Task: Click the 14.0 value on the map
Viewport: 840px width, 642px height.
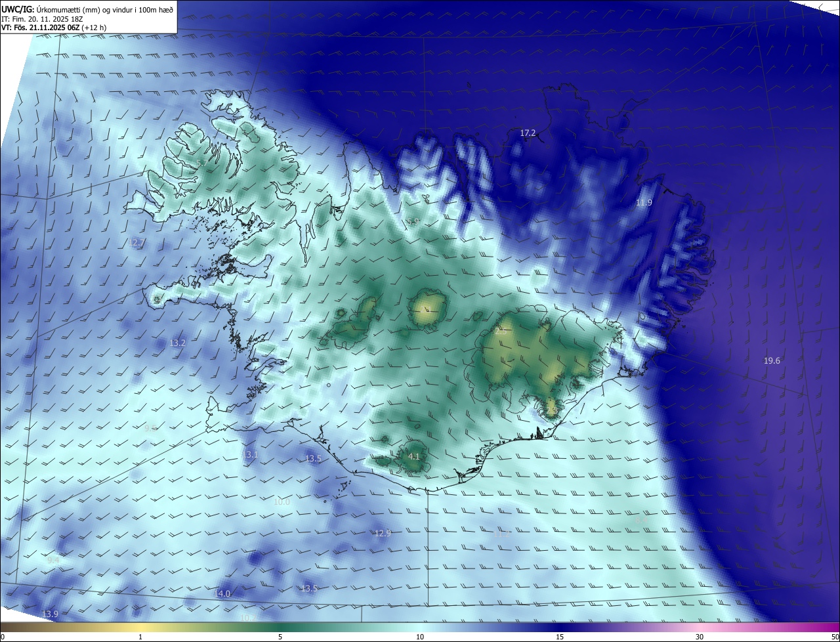Action: (x=222, y=593)
